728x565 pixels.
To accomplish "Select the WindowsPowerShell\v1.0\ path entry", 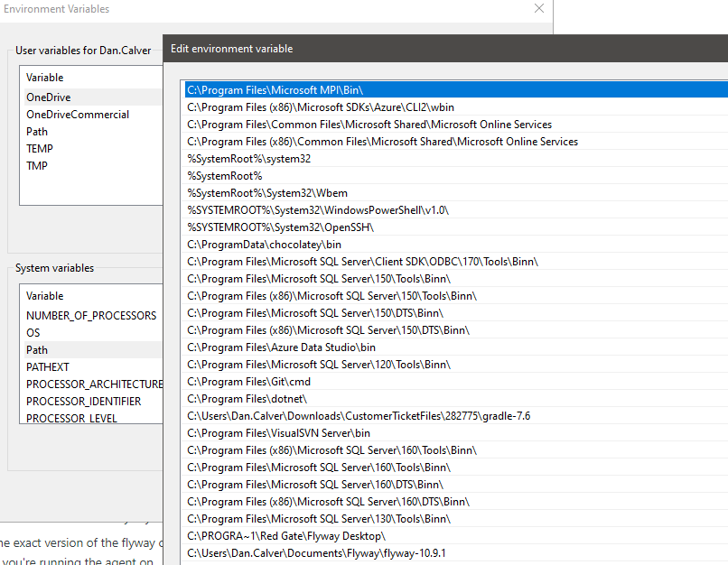I will [456, 210].
